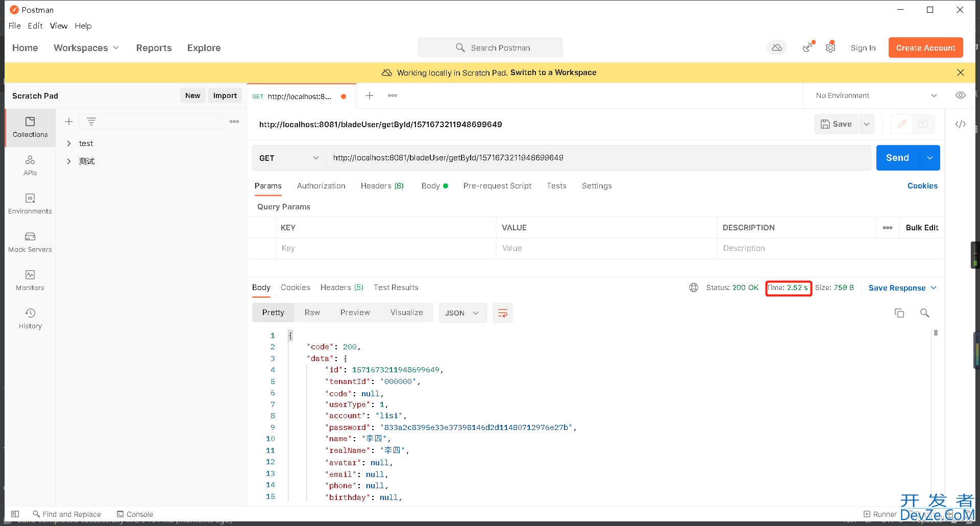Image resolution: width=980 pixels, height=526 pixels.
Task: Click the offline cloud sync icon
Action: tap(777, 47)
